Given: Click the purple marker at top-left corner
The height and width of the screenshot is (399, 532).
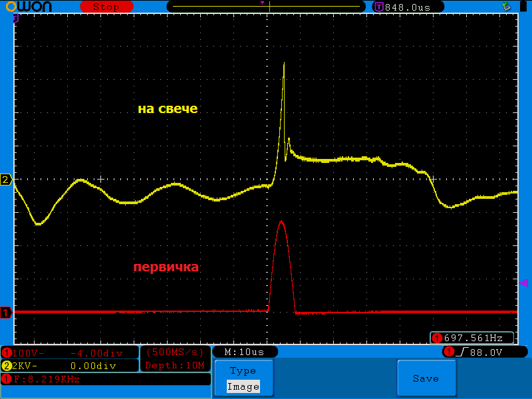Looking at the screenshot, I should pyautogui.click(x=15, y=19).
